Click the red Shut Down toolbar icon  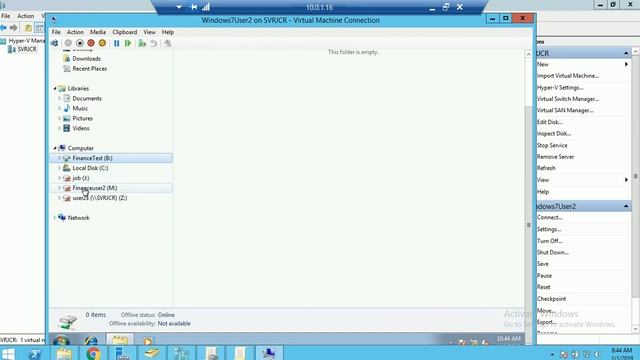(91, 43)
